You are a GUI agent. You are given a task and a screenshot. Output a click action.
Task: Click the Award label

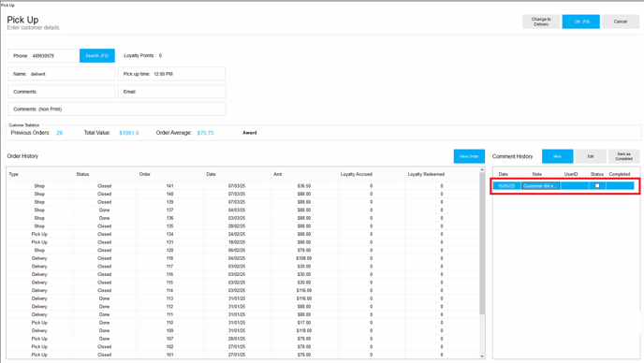pyautogui.click(x=250, y=133)
